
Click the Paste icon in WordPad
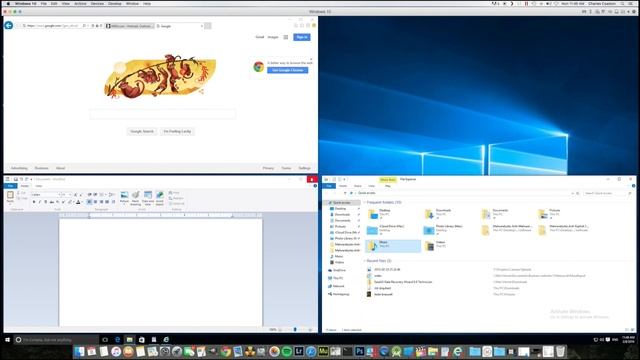pyautogui.click(x=10, y=195)
